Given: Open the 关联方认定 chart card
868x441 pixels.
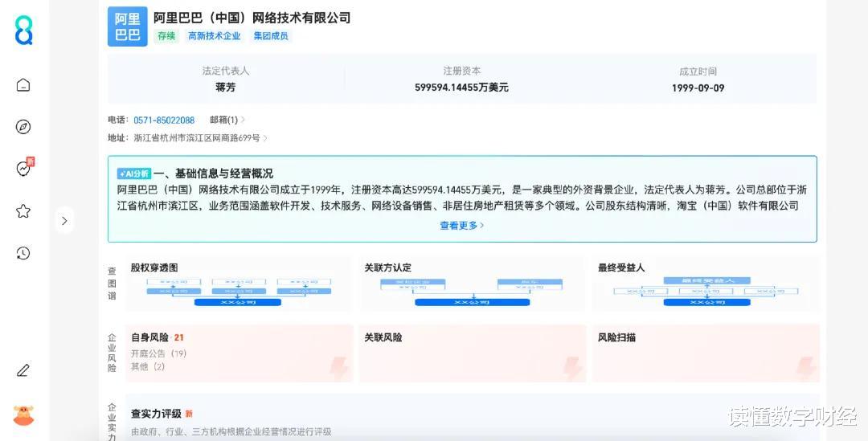Looking at the screenshot, I should pos(472,284).
